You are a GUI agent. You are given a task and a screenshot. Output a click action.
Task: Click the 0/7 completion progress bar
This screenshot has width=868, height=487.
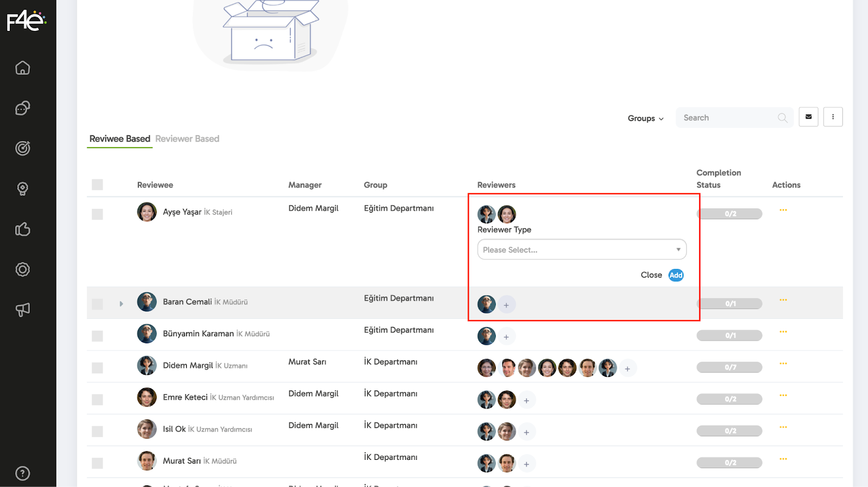[729, 368]
